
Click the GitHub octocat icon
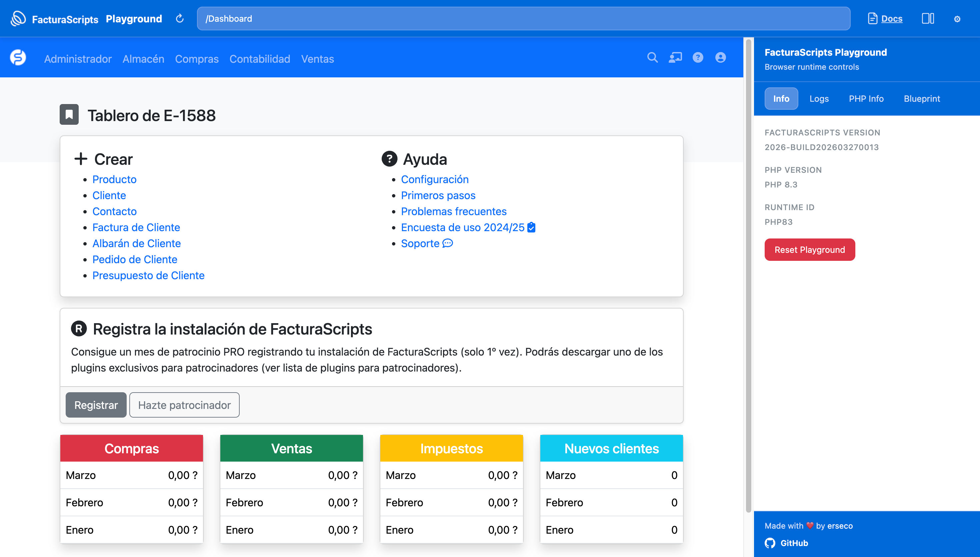(770, 543)
